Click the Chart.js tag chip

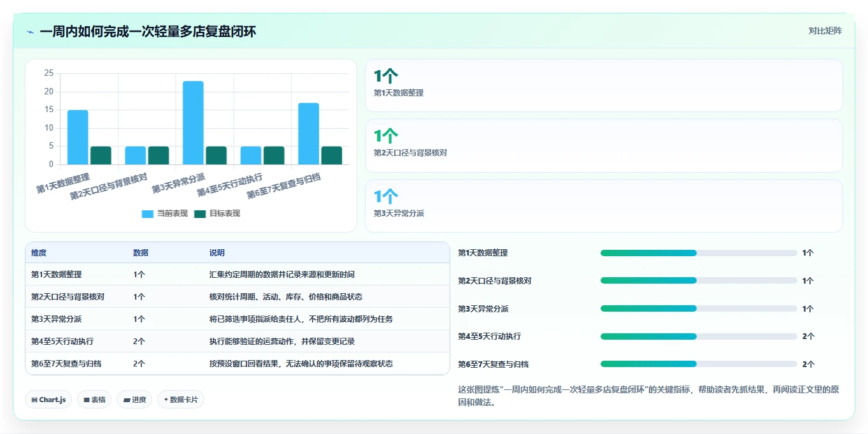[48, 400]
